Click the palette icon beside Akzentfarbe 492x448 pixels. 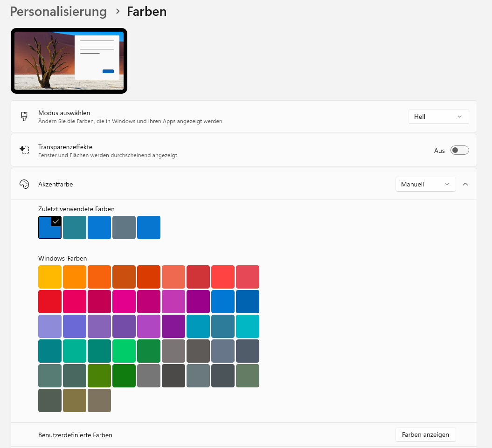[24, 184]
